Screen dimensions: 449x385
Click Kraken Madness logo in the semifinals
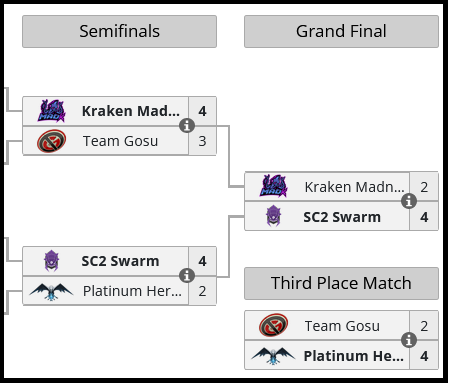(x=51, y=111)
